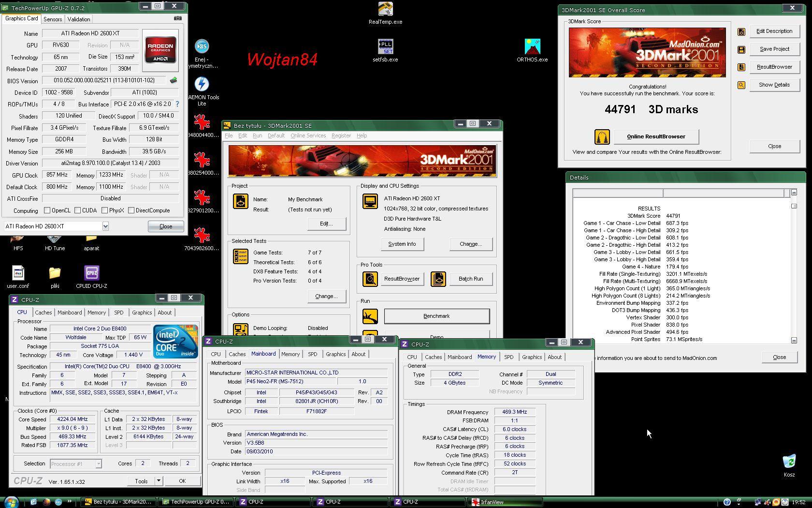Click the Core Speed value 4224.04 MHz
Viewport: 812px width, 508px height.
(72, 419)
